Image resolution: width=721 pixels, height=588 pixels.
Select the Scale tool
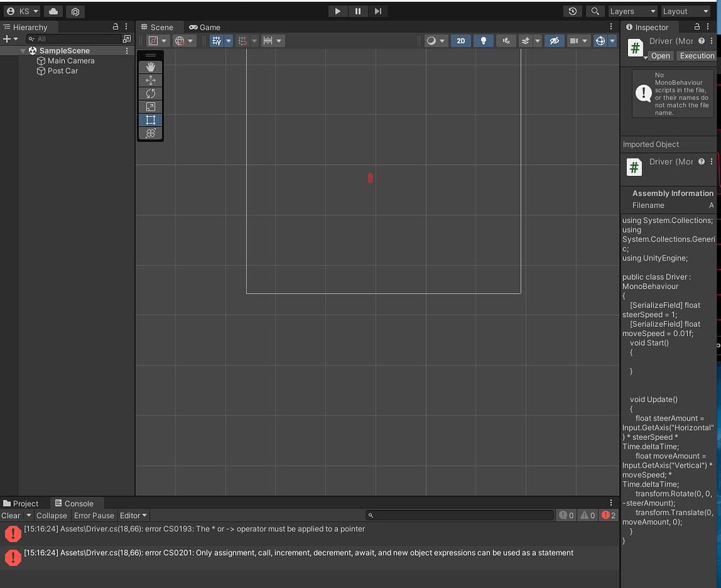point(150,107)
